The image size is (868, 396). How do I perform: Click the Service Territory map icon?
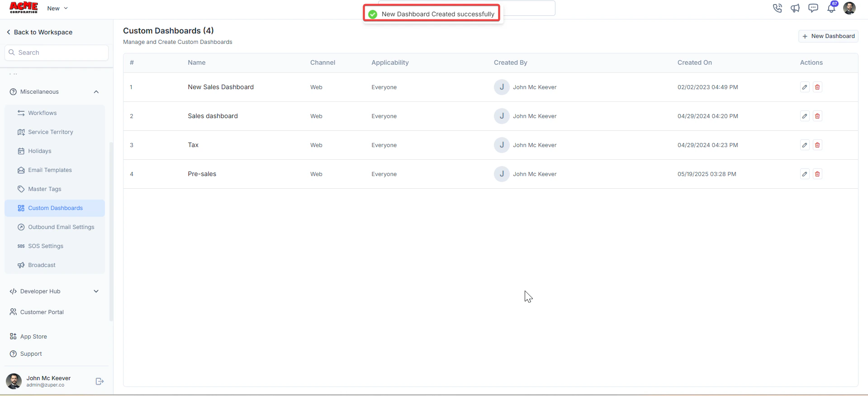21,132
